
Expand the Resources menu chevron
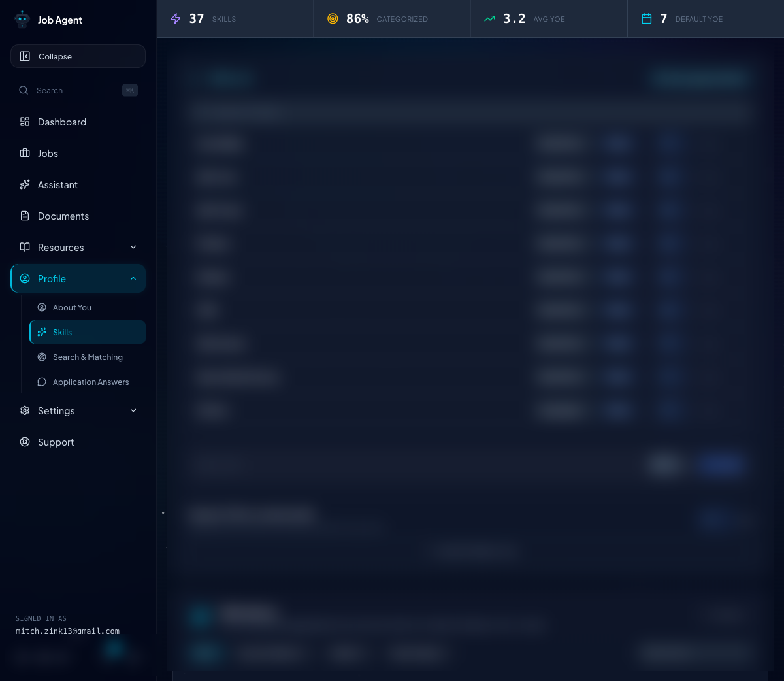(133, 247)
